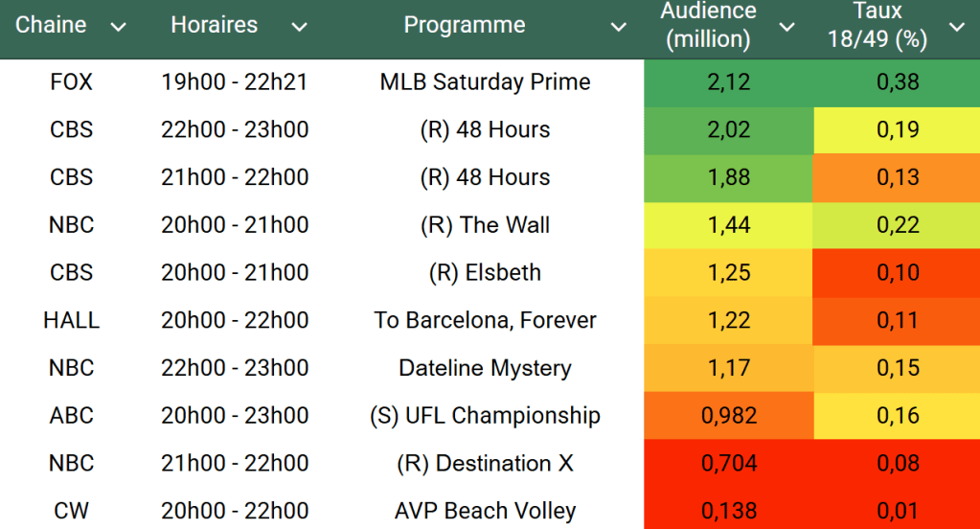Viewport: 980px width, 529px height.
Task: Select the yellow 0,19 rating cell
Action: [x=897, y=130]
